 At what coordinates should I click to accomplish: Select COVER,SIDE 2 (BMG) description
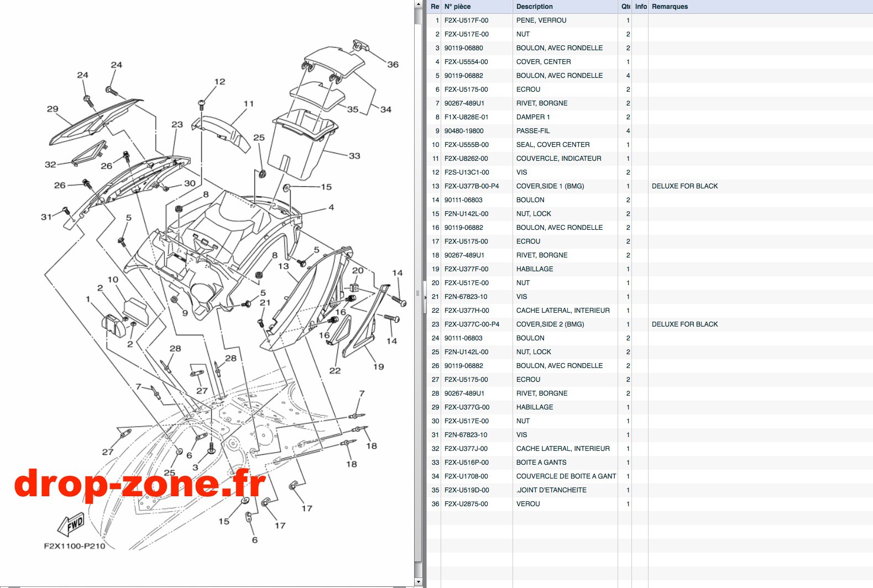550,324
